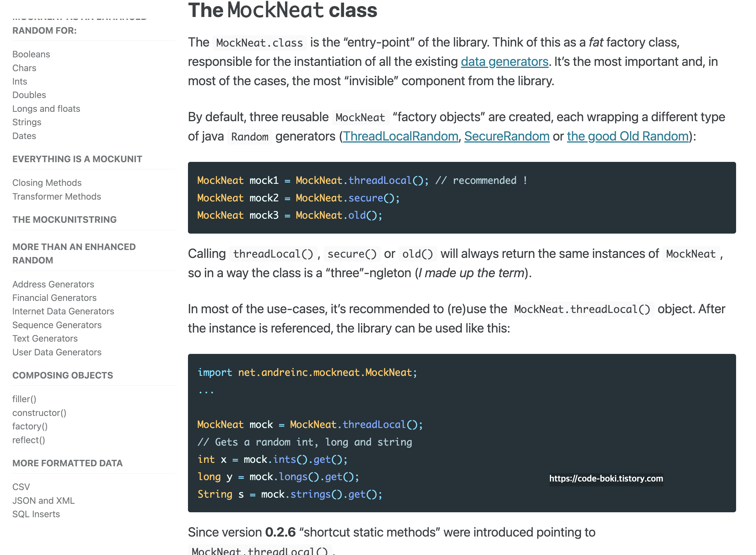The image size is (756, 555).
Task: Select the Composing Objects heading
Action: [x=62, y=375]
